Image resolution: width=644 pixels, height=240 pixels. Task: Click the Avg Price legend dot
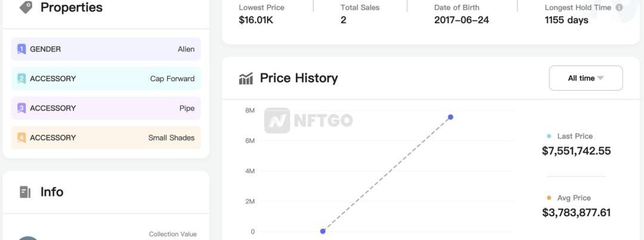[549, 198]
